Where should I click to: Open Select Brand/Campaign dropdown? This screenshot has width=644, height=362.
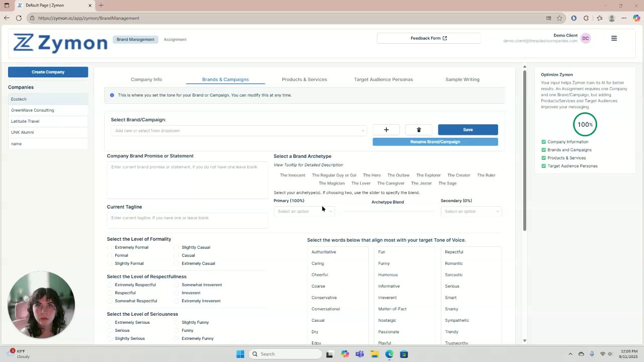(239, 131)
